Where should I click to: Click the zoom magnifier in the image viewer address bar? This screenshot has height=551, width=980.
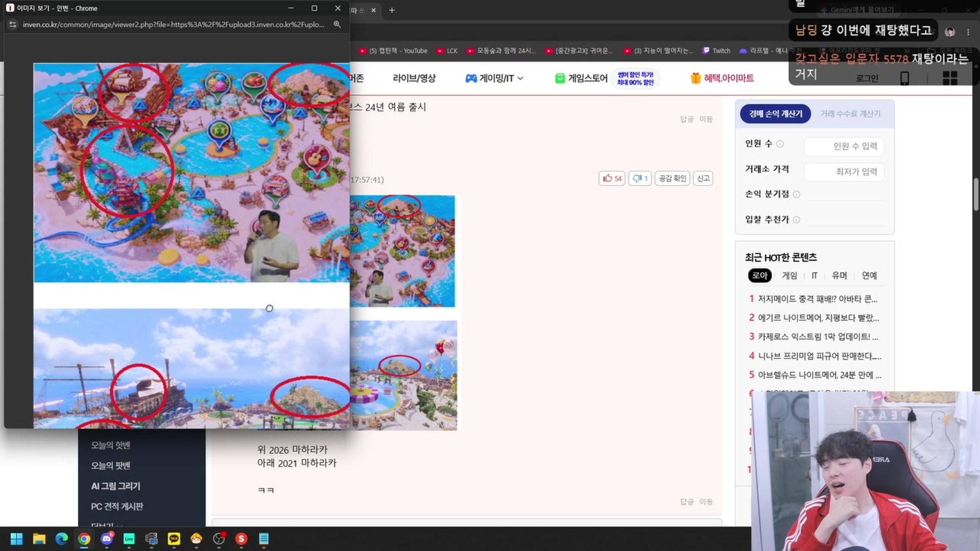point(337,25)
